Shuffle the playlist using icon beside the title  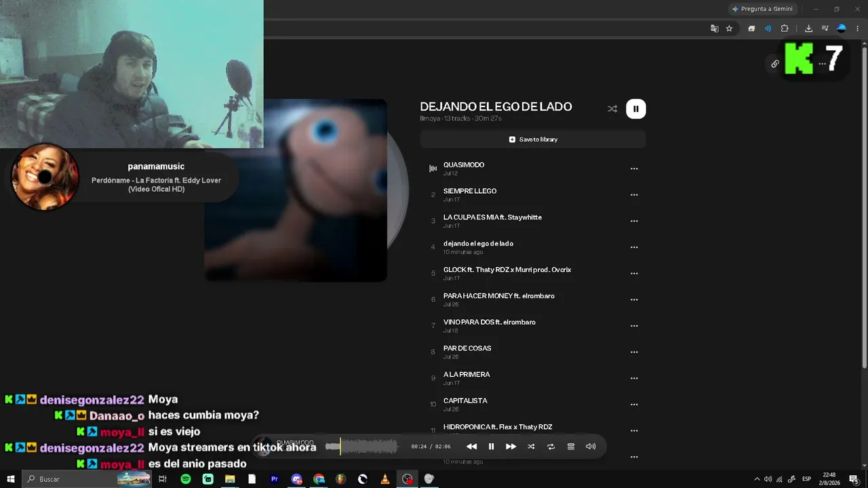(x=612, y=108)
